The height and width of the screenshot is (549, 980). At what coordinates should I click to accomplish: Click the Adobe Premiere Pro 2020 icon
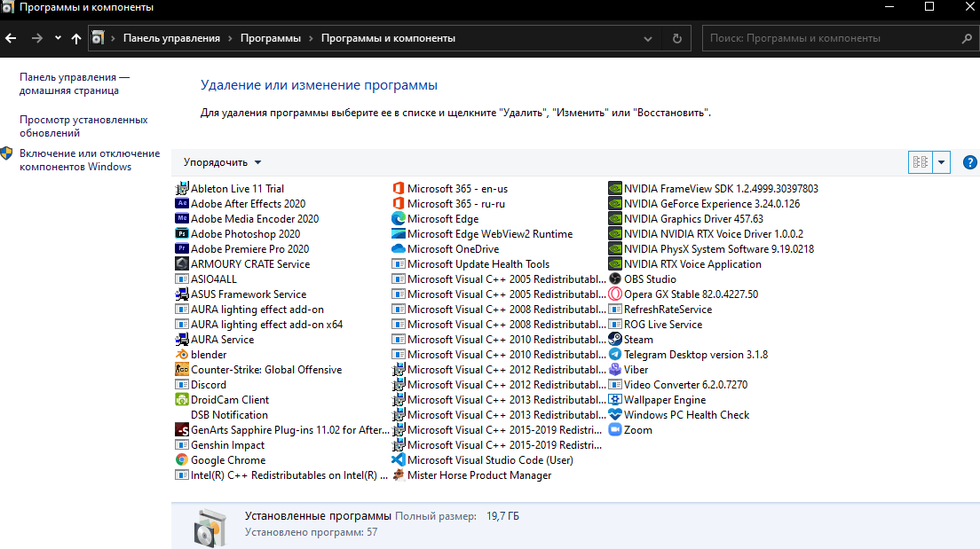click(x=181, y=248)
